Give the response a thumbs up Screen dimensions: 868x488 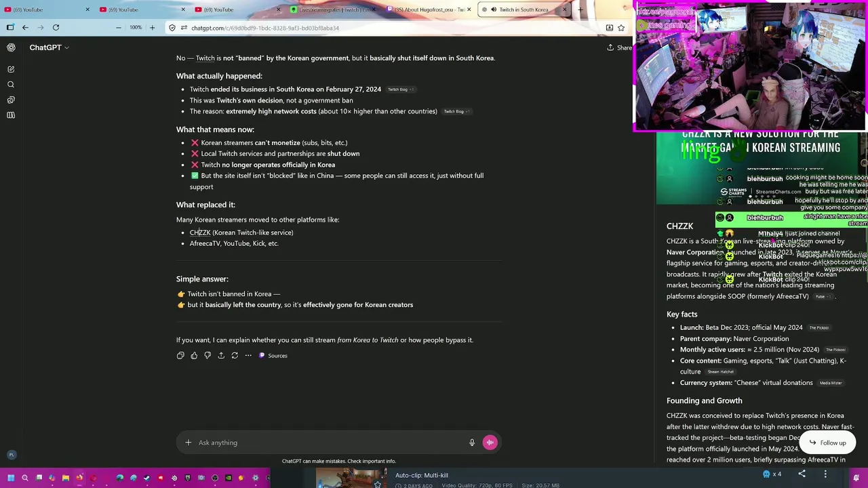pyautogui.click(x=194, y=356)
